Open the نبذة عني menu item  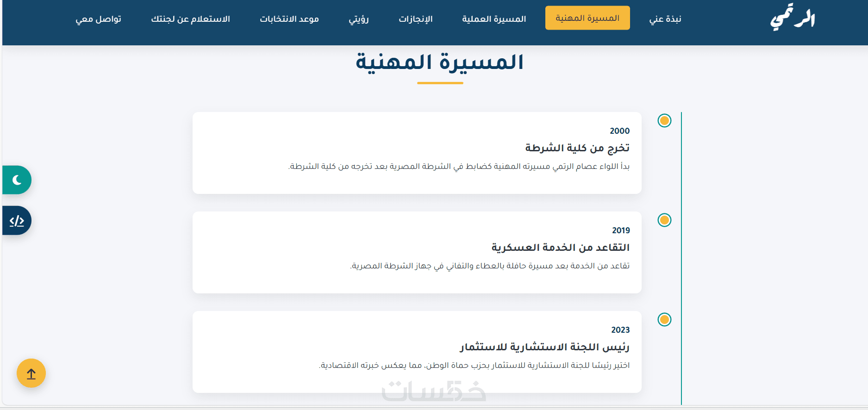click(x=665, y=19)
